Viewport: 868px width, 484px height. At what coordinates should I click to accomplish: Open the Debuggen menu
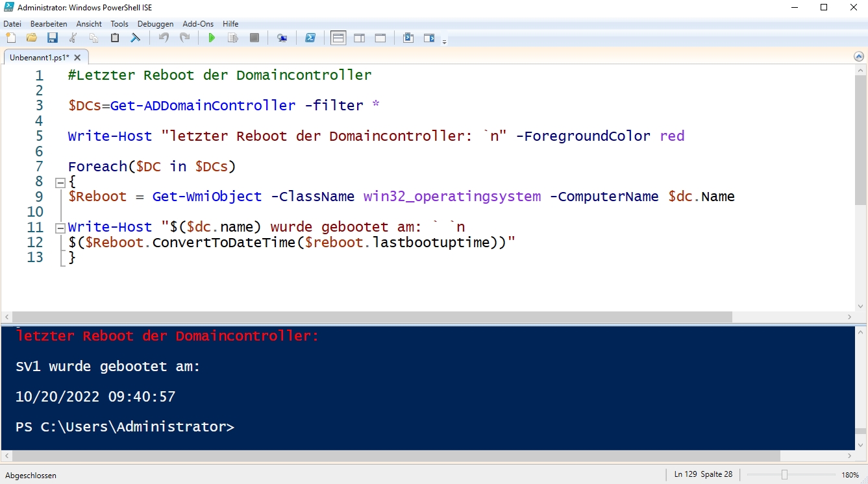click(155, 23)
